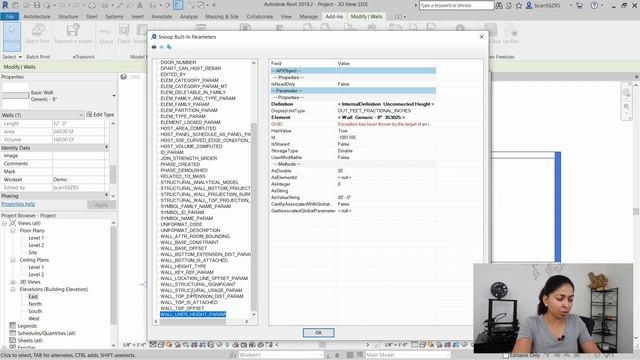Viewport: 640px width, 360px height.
Task: Click OK in the Snoop dialog
Action: 318,333
